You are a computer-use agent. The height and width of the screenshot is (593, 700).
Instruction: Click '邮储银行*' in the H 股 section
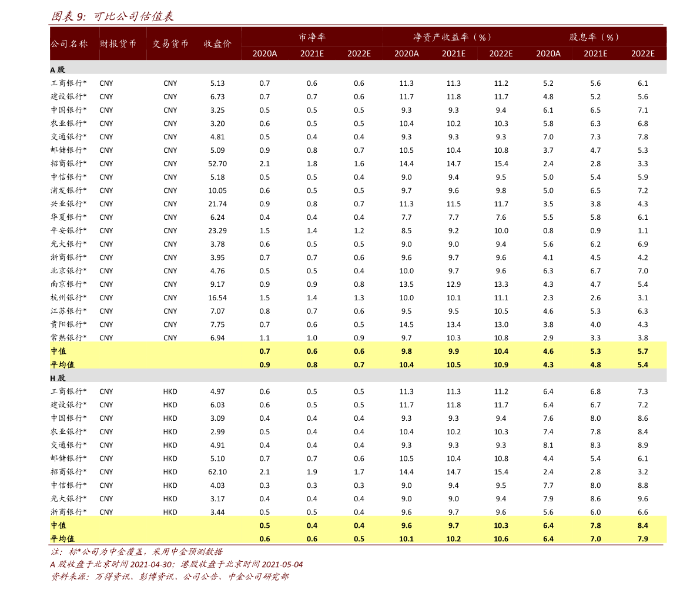pos(68,458)
